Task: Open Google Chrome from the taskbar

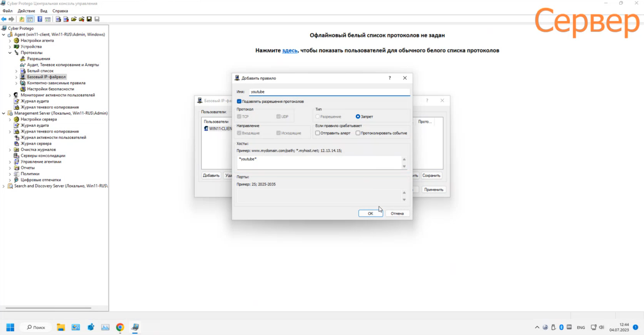Action: coord(120,327)
